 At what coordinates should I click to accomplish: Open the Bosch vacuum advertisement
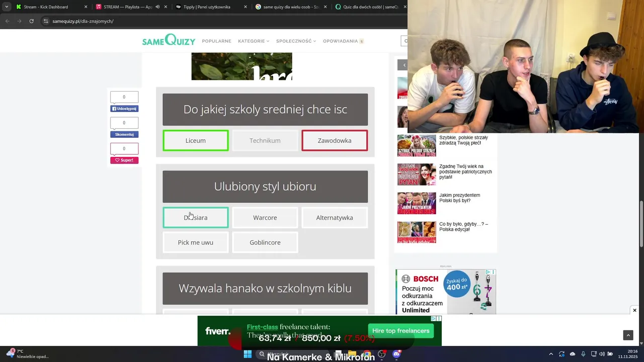point(445,292)
